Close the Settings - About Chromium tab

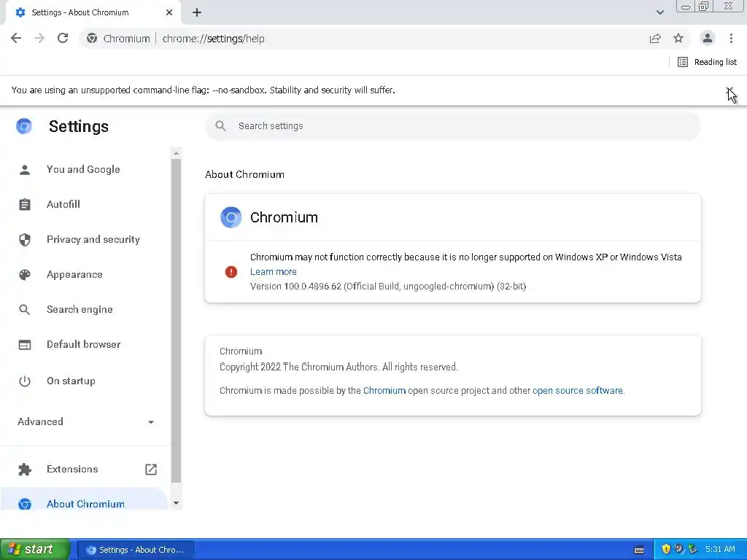(169, 12)
